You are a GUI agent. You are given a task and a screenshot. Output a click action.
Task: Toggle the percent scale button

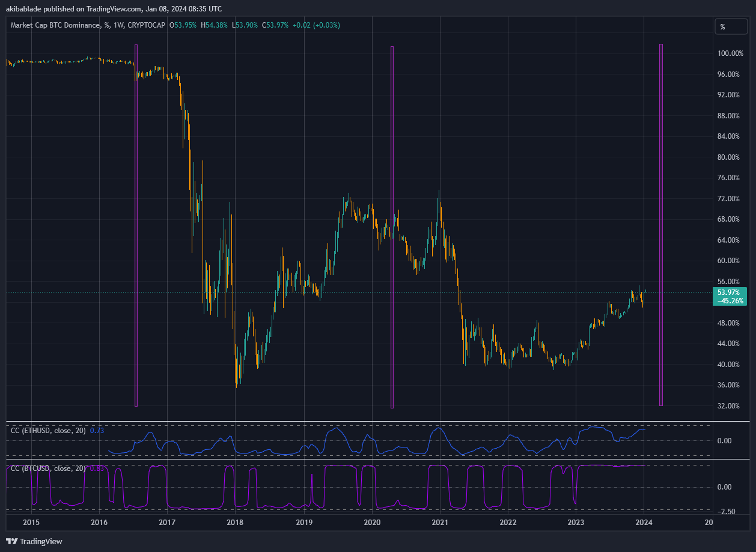pyautogui.click(x=731, y=27)
